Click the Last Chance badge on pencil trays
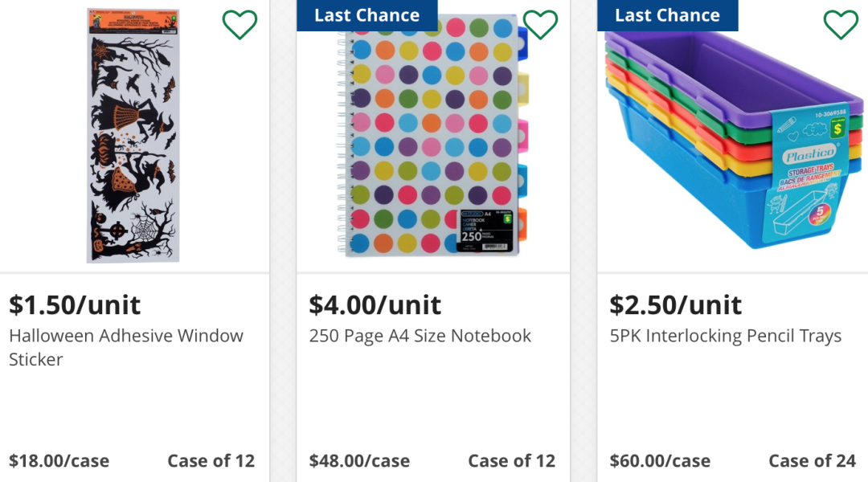868x482 pixels. pos(667,15)
